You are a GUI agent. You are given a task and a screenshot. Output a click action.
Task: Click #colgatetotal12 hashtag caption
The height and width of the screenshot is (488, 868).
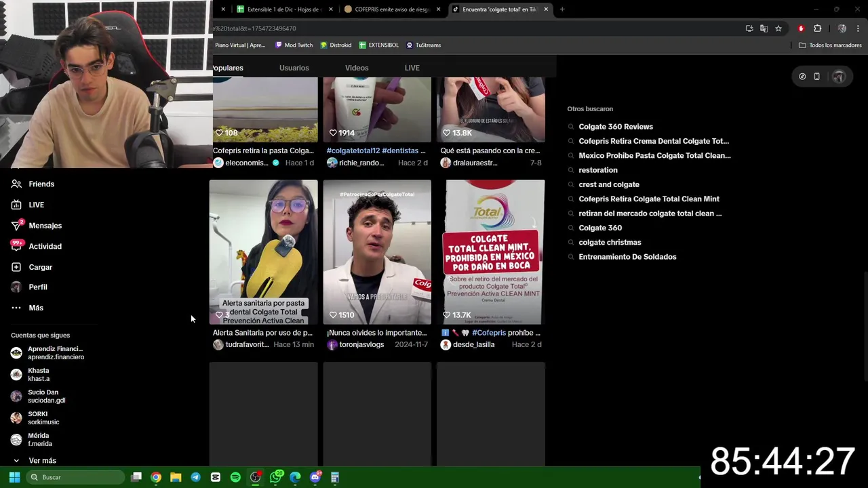click(x=353, y=150)
